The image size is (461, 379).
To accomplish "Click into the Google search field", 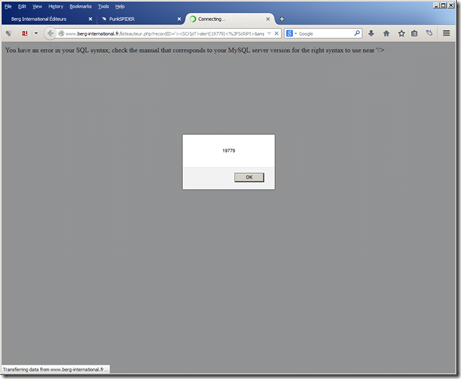I will 325,34.
